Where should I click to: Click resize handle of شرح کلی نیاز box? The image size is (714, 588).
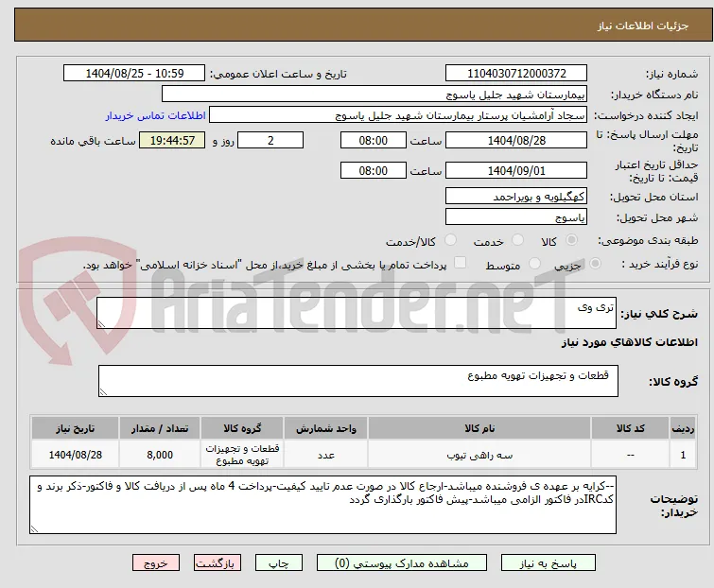(x=101, y=323)
